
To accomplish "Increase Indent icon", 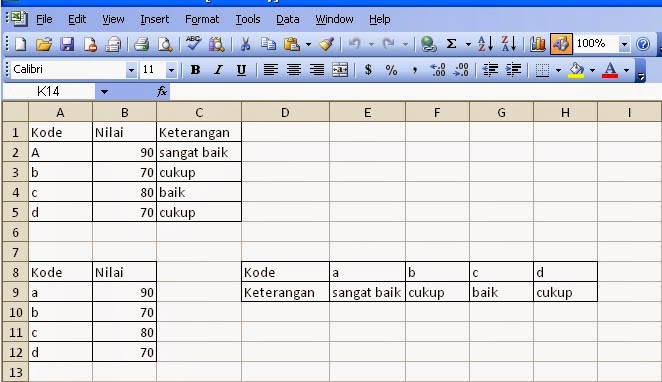I will 513,70.
